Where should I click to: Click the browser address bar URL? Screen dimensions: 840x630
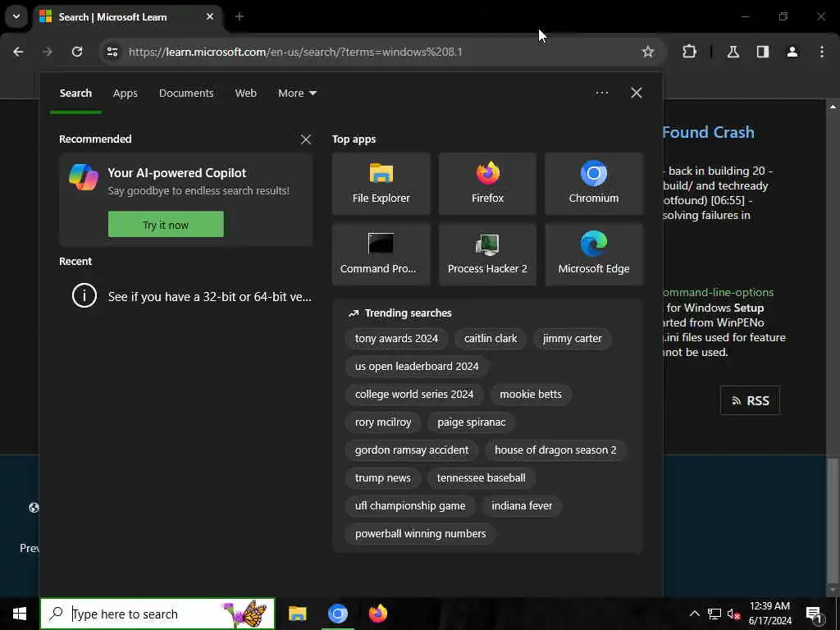(x=295, y=52)
